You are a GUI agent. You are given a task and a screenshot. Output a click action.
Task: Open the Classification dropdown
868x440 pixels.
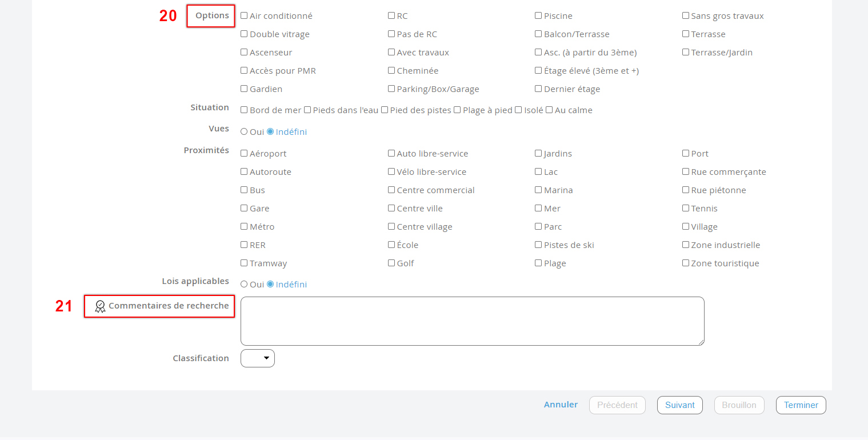click(258, 358)
